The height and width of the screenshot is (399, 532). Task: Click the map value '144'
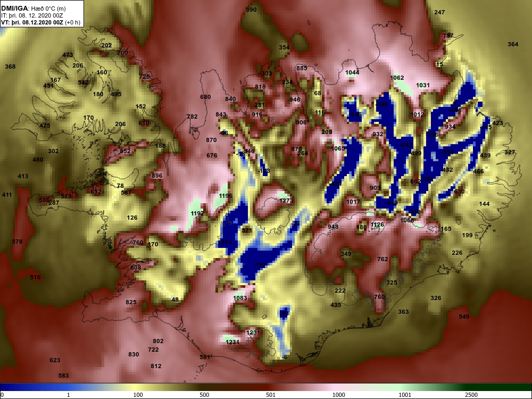[x=485, y=204]
